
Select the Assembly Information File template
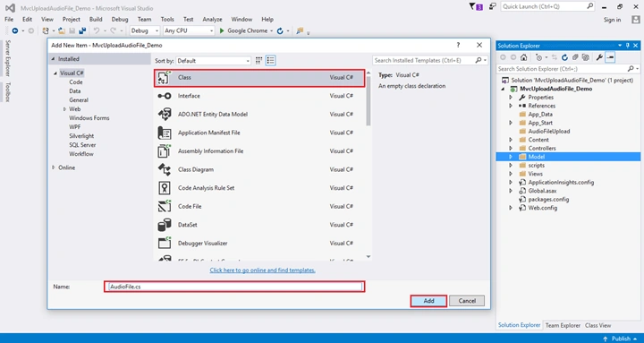pyautogui.click(x=259, y=151)
